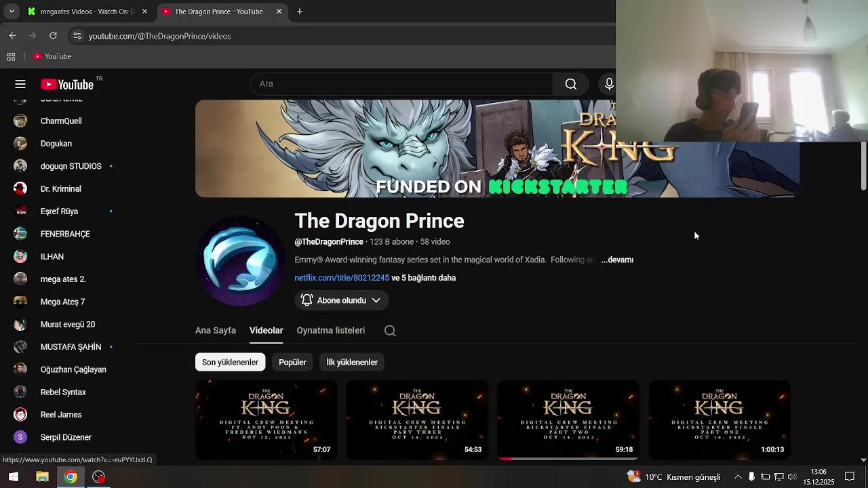This screenshot has width=868, height=488.
Task: Reload the page
Action: [x=53, y=36]
